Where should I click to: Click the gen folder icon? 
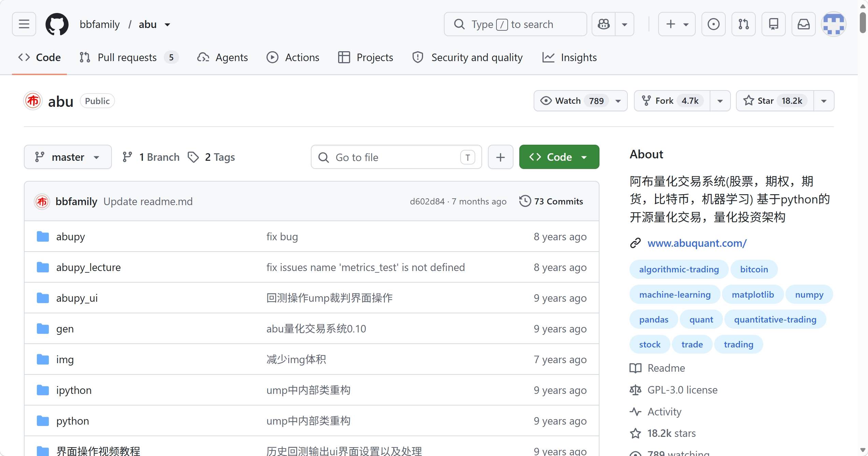(43, 329)
